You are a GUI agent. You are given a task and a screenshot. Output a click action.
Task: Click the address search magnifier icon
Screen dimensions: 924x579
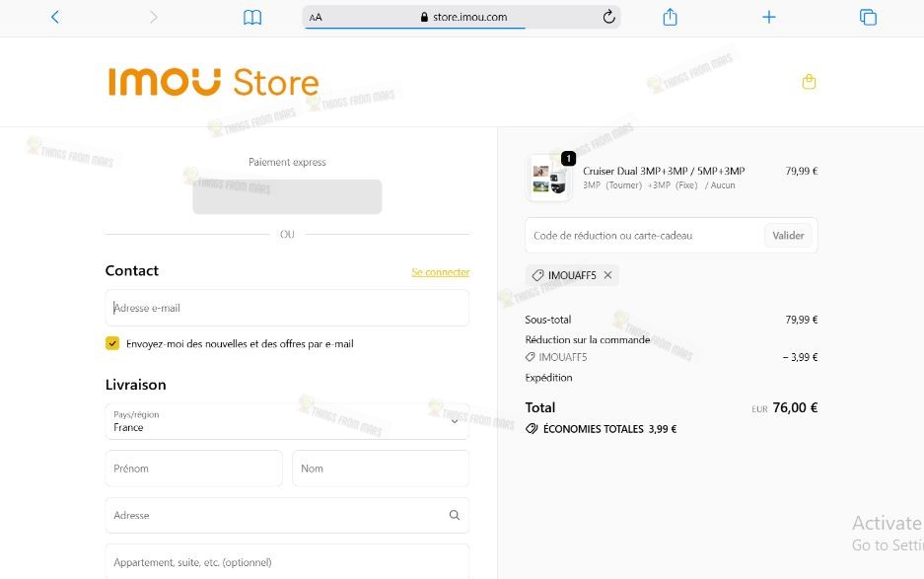(455, 515)
